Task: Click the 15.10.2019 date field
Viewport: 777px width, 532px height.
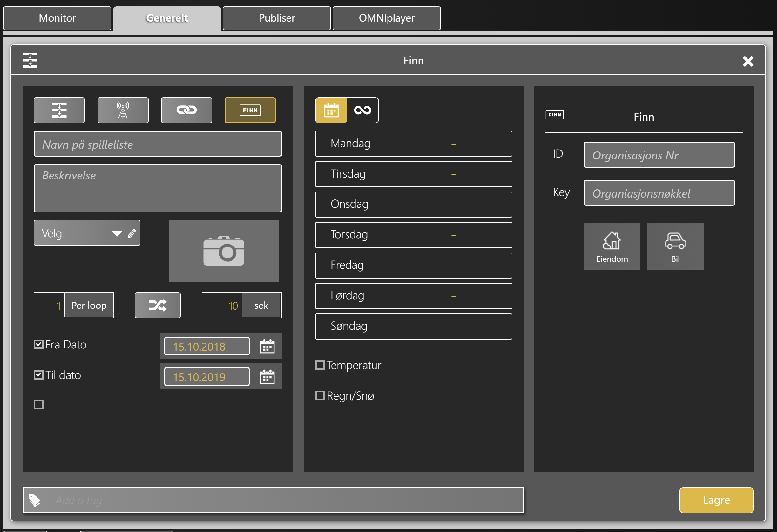Action: [x=207, y=376]
